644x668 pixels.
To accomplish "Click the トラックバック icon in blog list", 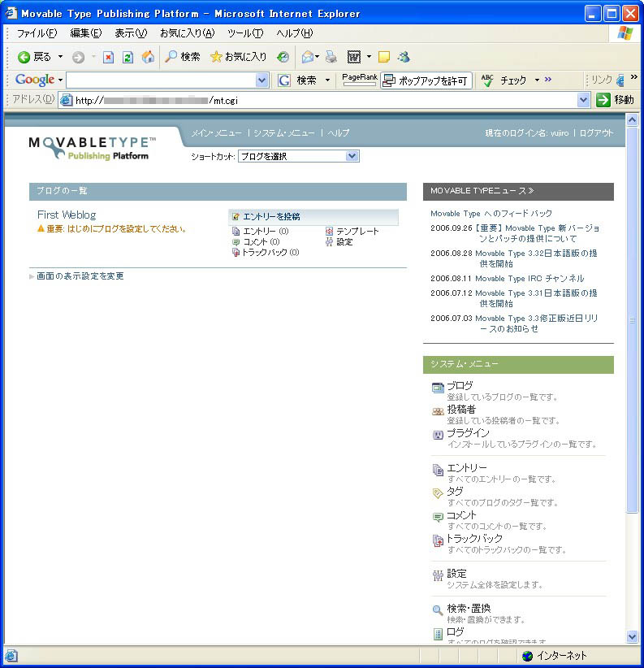I will (236, 253).
